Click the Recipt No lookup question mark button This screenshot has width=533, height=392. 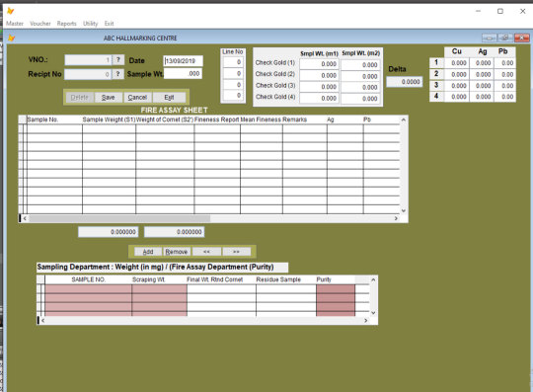click(118, 74)
